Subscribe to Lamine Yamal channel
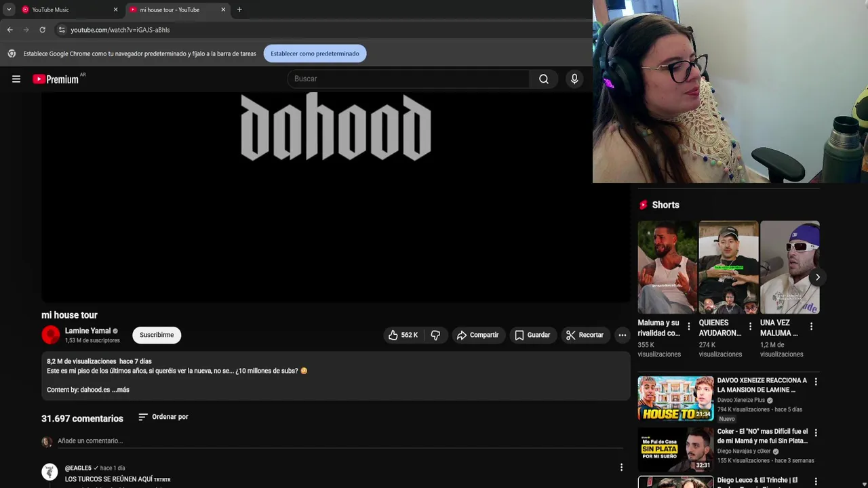Screen dimensions: 868x488 [x=157, y=335]
